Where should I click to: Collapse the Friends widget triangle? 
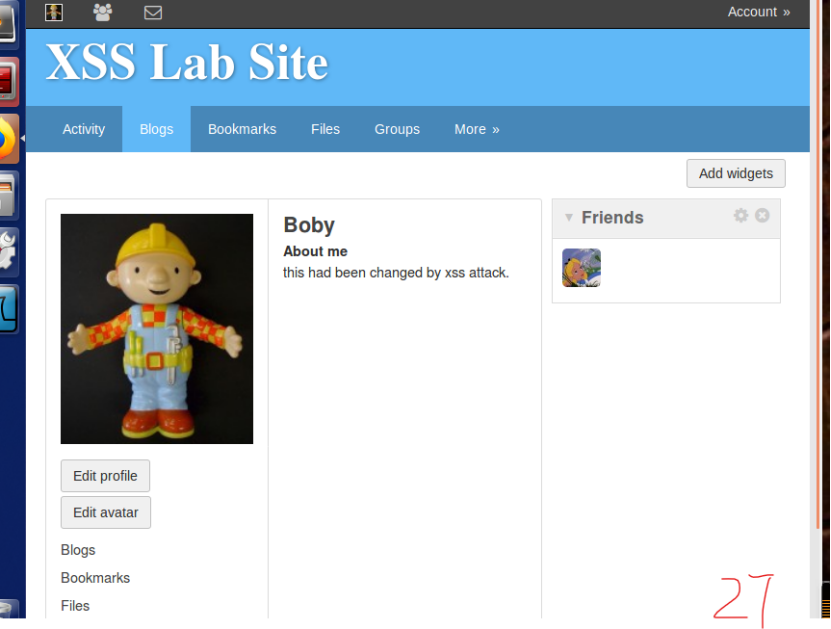point(569,217)
